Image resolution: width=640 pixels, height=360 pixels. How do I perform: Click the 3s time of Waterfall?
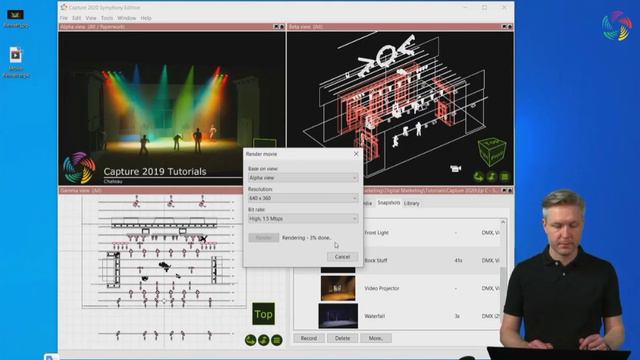pos(457,316)
